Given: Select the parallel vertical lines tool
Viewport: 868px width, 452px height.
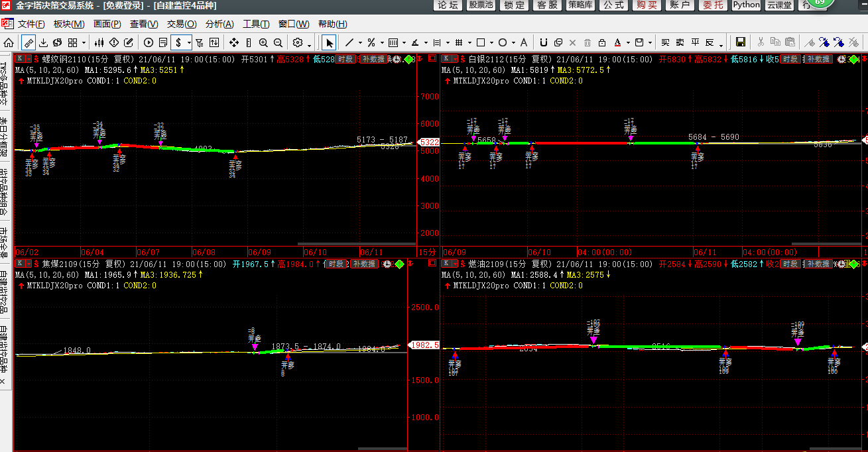Looking at the screenshot, I should click(393, 42).
